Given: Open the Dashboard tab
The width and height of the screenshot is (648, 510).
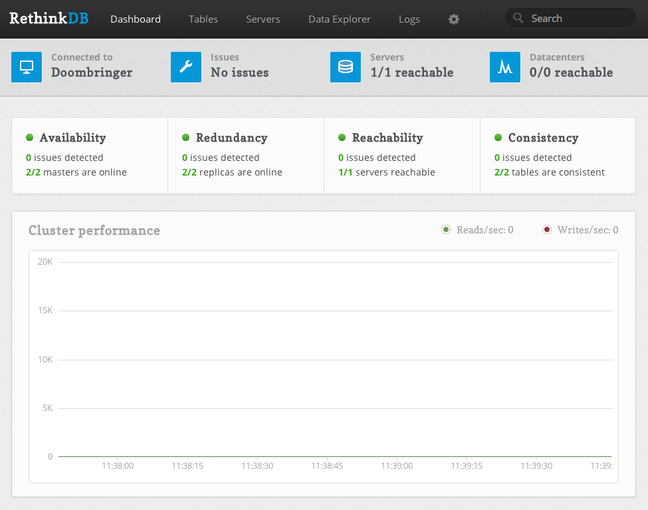Looking at the screenshot, I should click(x=136, y=19).
